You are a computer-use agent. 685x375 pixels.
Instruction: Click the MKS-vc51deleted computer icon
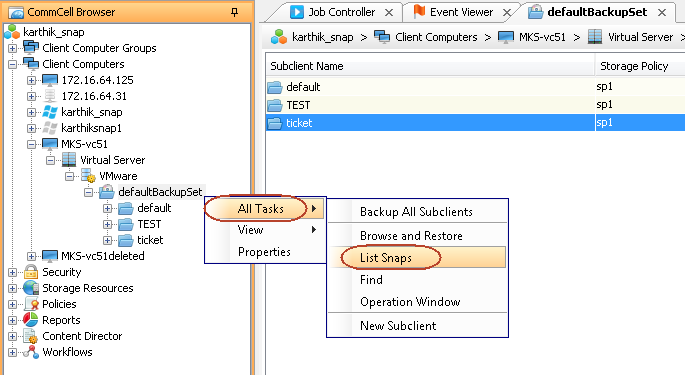tap(50, 256)
